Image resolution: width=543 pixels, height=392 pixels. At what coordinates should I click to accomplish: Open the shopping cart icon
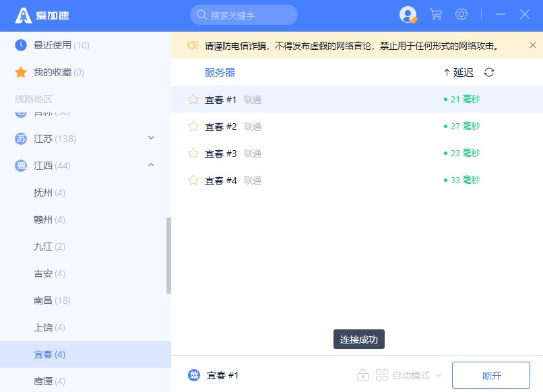tap(436, 15)
